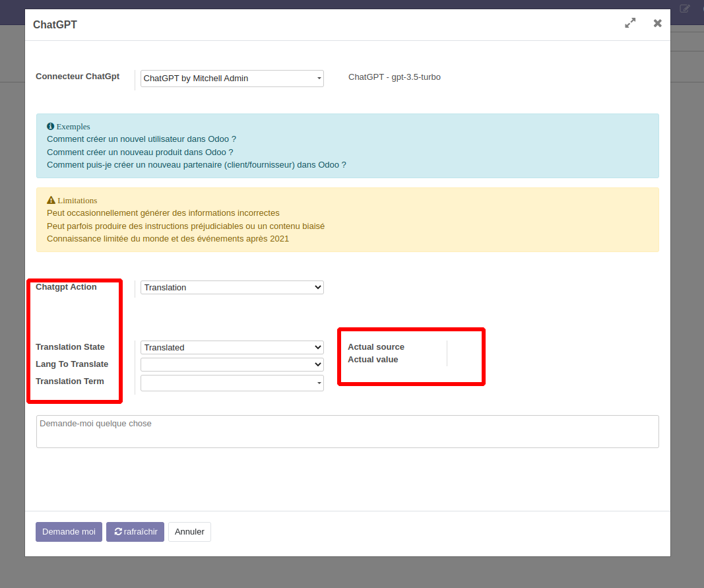
Task: Click the Exemples heading text
Action: (x=73, y=127)
